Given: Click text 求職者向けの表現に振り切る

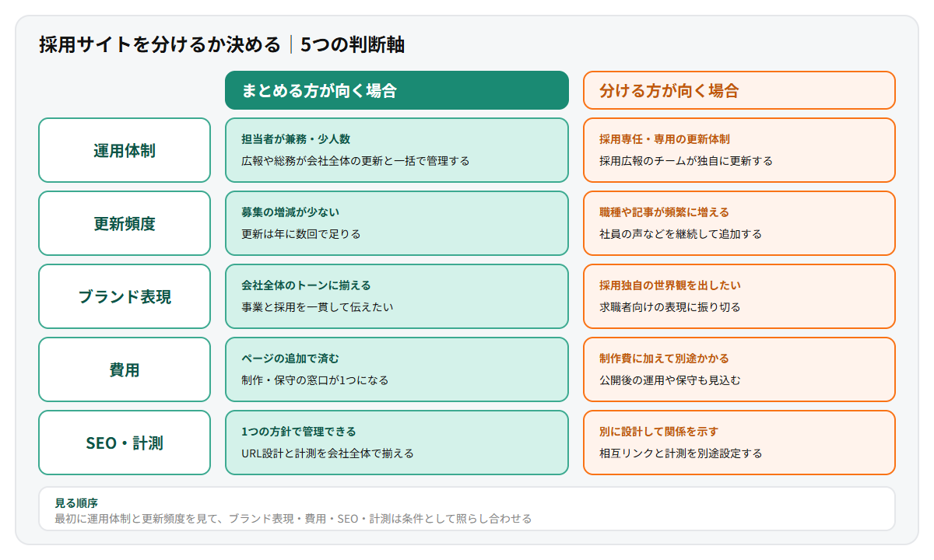Looking at the screenshot, I should pos(669,307).
